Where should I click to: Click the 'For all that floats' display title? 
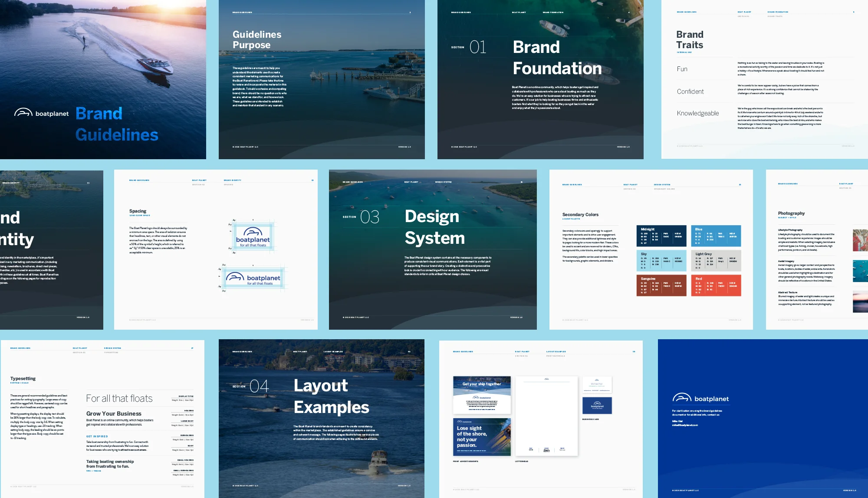point(119,398)
